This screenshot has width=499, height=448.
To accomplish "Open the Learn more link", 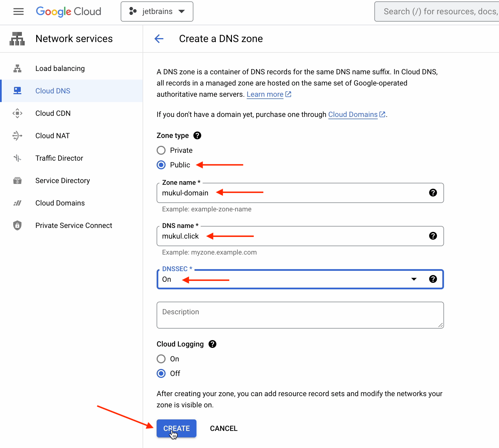I will [x=265, y=94].
